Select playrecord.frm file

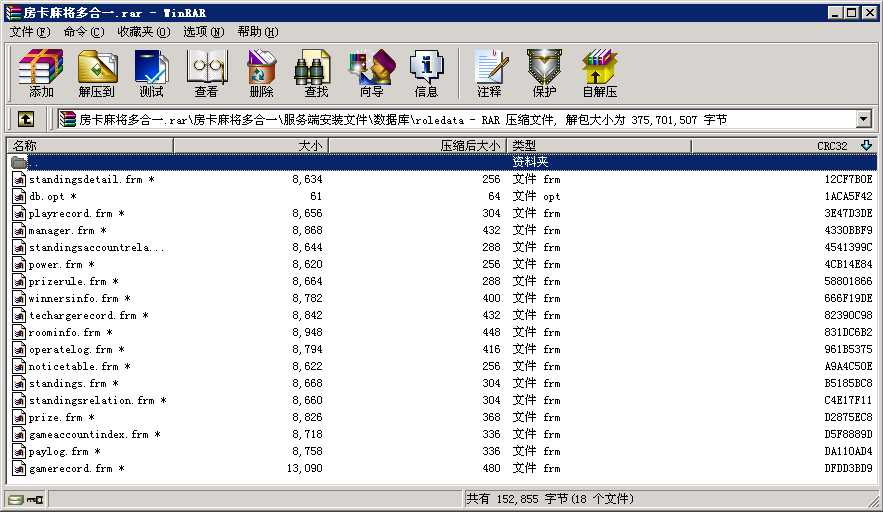76,213
